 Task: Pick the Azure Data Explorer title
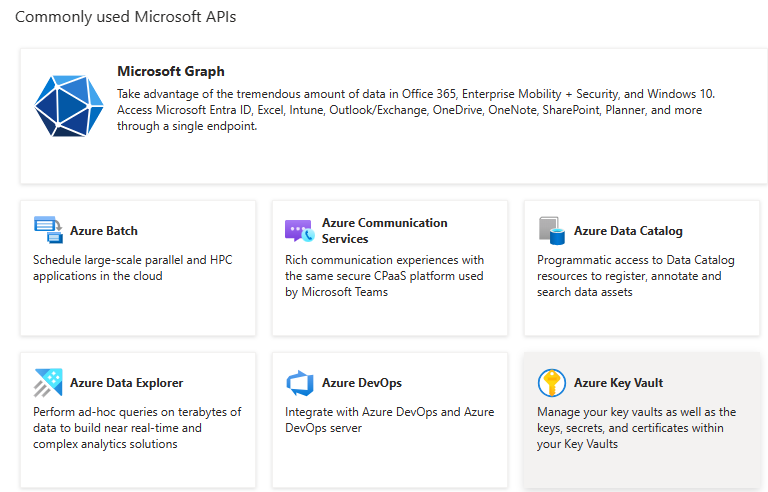click(x=126, y=383)
